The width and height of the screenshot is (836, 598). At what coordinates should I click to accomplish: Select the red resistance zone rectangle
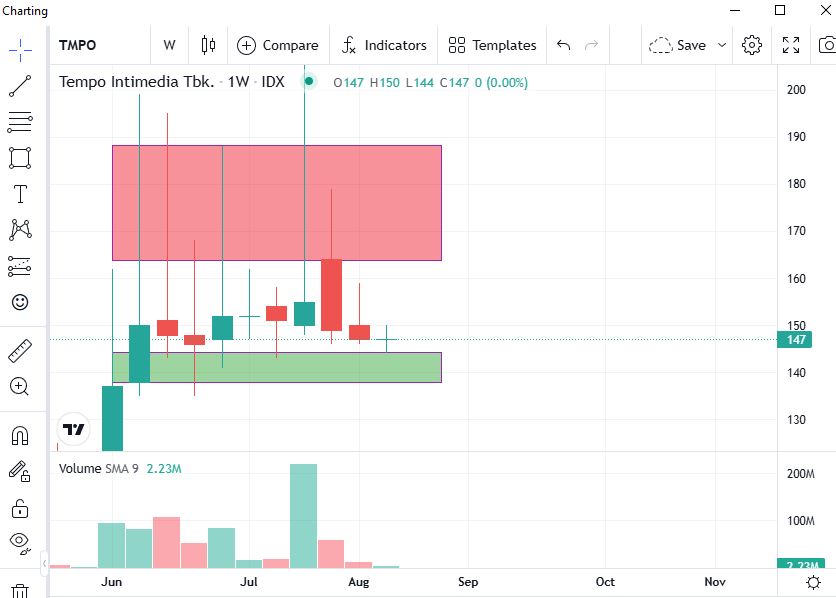tap(277, 203)
